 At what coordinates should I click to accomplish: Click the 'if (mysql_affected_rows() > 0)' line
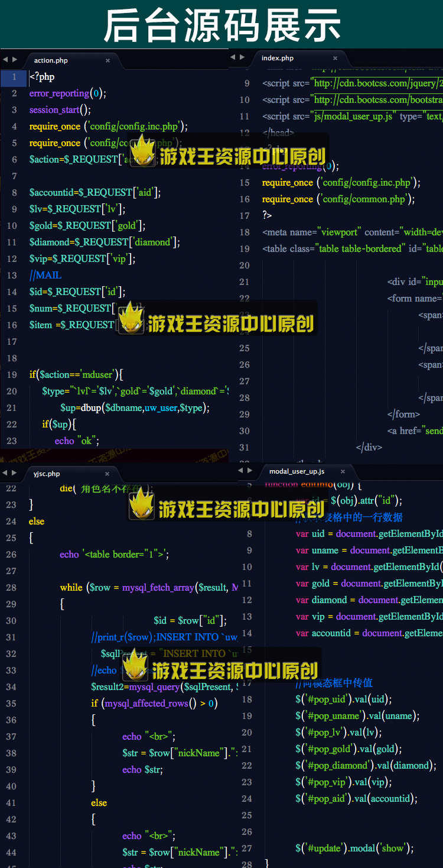click(x=154, y=704)
